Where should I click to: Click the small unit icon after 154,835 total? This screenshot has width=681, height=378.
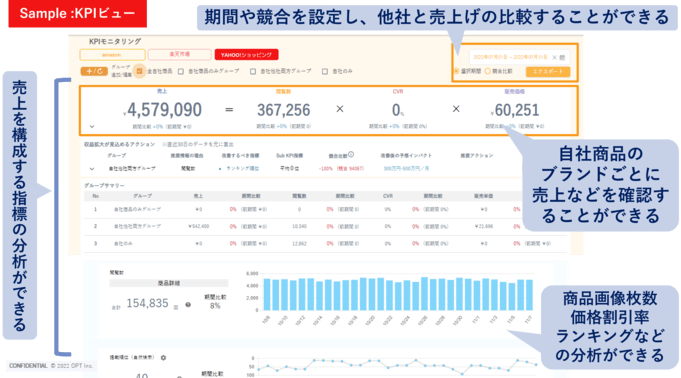tap(176, 307)
